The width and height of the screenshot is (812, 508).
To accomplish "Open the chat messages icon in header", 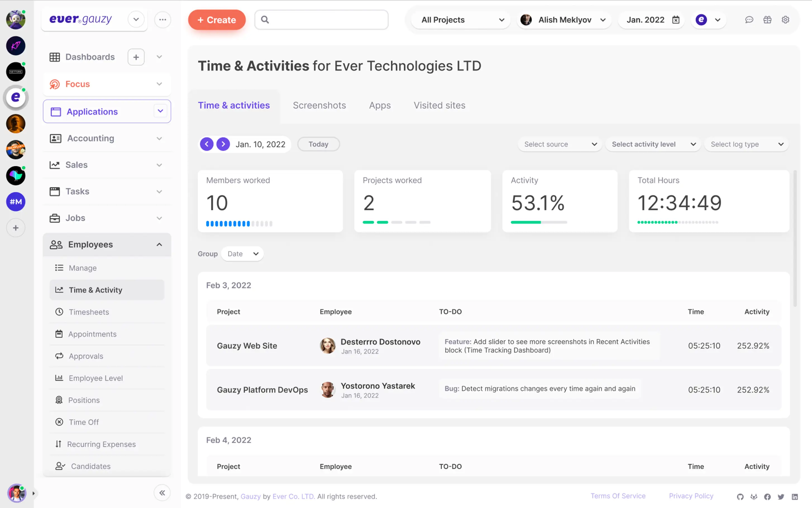I will [x=749, y=20].
